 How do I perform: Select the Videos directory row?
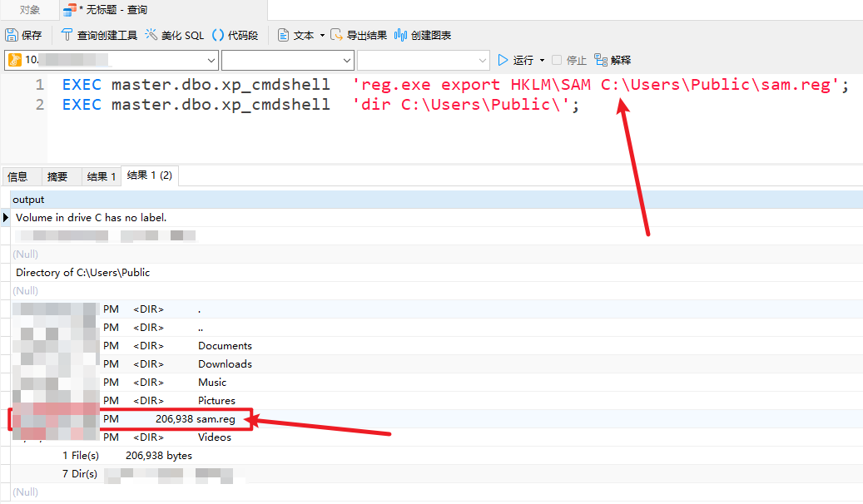pyautogui.click(x=436, y=437)
